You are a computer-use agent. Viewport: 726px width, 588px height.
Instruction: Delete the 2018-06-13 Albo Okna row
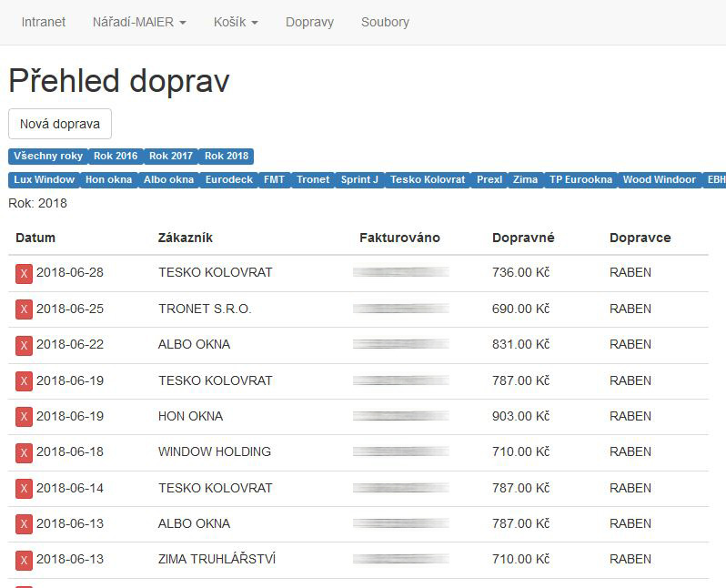pos(24,524)
